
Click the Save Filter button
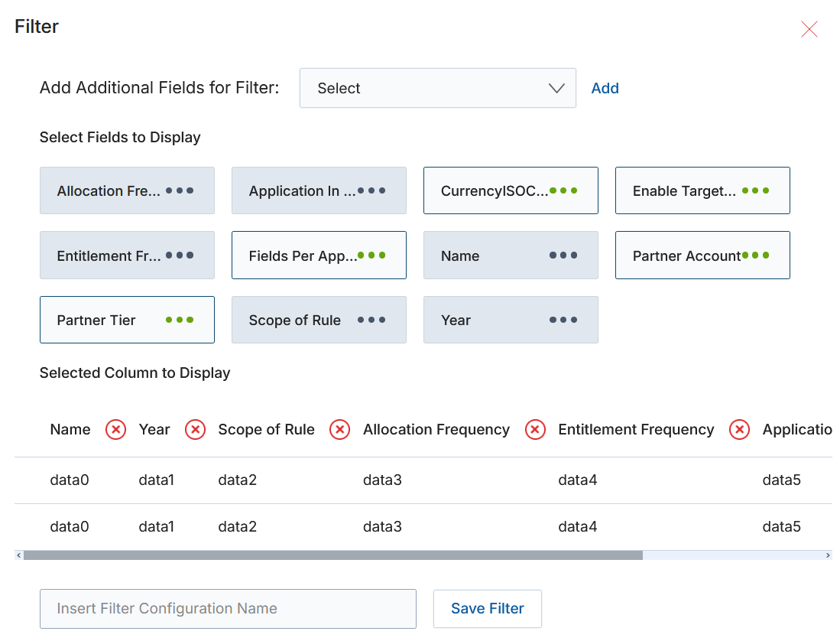488,609
